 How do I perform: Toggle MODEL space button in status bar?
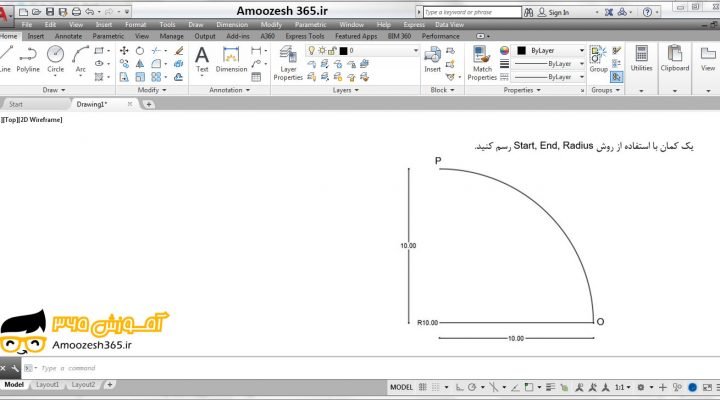pos(401,387)
